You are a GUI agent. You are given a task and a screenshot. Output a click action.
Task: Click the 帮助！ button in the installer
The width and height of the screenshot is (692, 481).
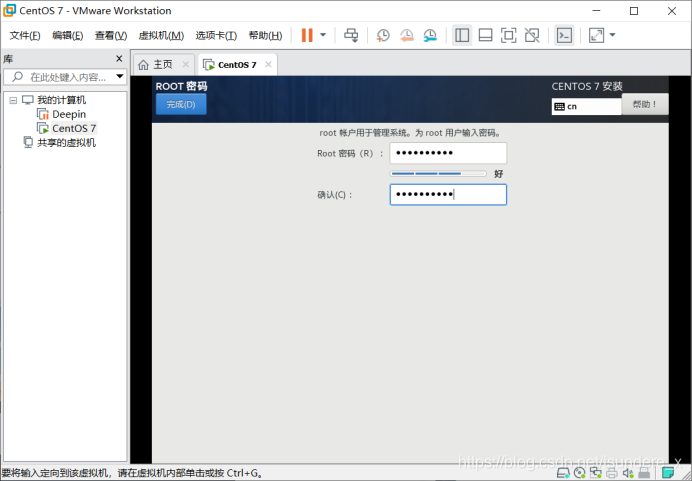click(x=645, y=104)
